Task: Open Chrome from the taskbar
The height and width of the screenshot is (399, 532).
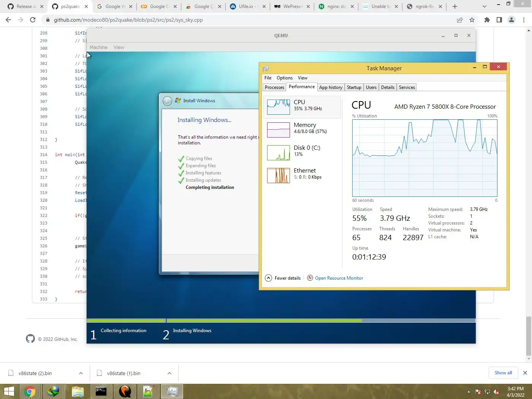Action: coord(30,391)
